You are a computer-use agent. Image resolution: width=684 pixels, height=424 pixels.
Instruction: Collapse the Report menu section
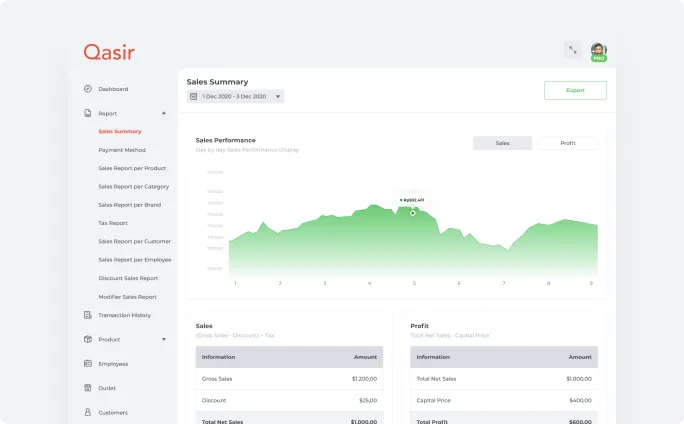point(164,114)
